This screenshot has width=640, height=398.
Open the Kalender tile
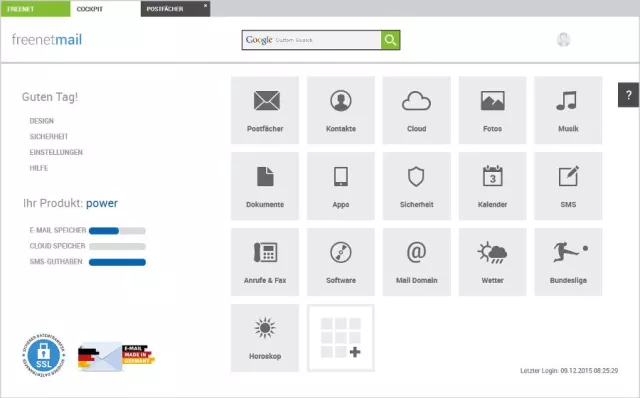tap(493, 186)
